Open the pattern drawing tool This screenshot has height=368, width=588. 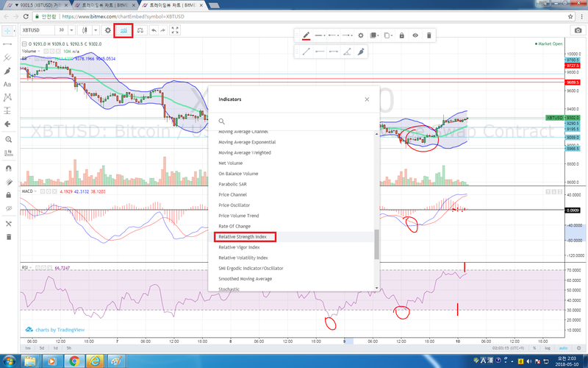pos(7,97)
